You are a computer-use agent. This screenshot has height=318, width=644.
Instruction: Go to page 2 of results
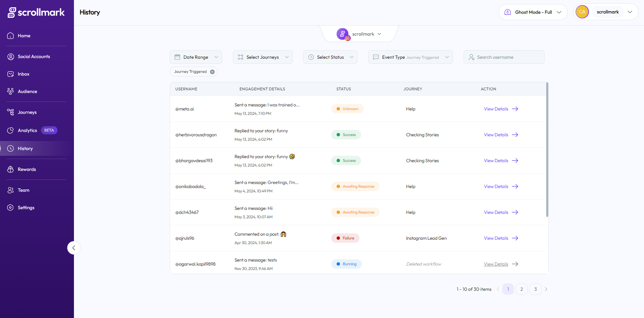coord(521,289)
